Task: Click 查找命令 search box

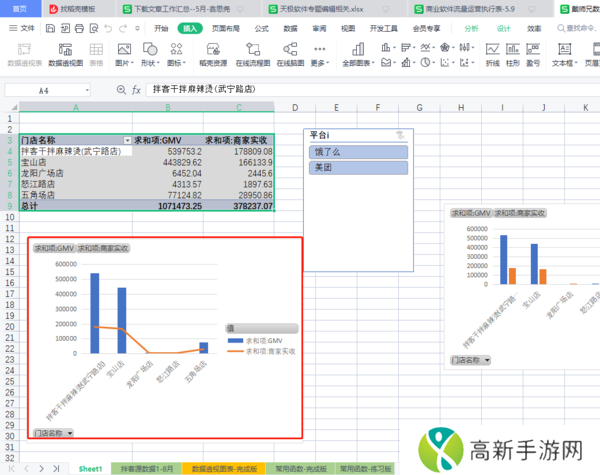Action: click(x=577, y=28)
